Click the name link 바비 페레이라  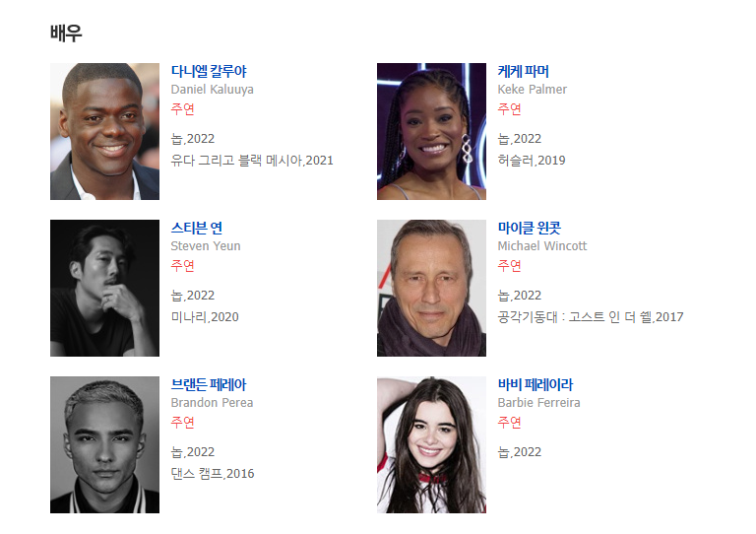coord(535,384)
